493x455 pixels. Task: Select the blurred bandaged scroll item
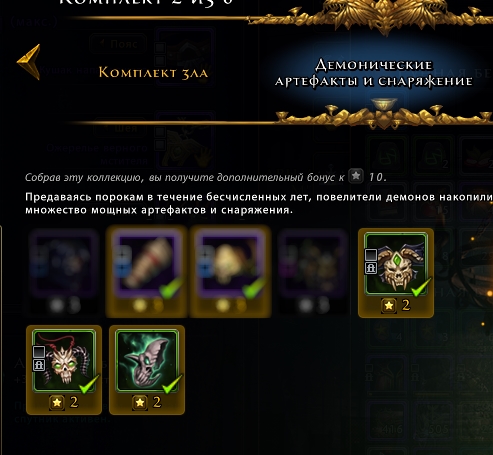click(x=147, y=271)
